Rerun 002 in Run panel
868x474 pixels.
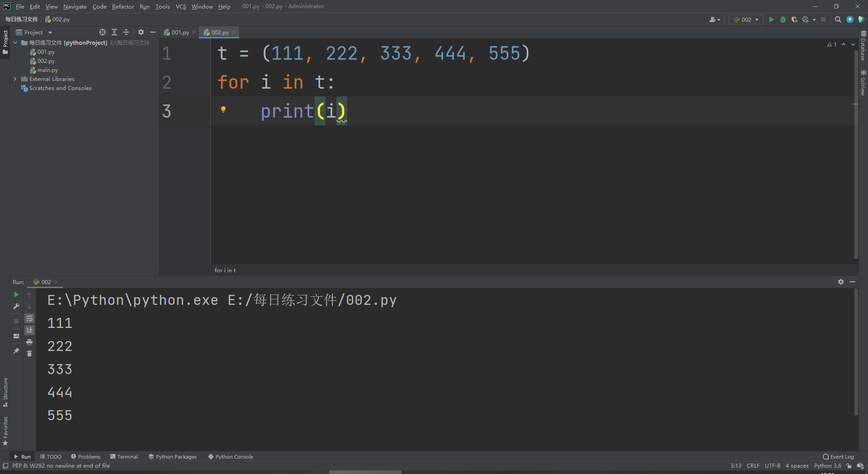16,294
